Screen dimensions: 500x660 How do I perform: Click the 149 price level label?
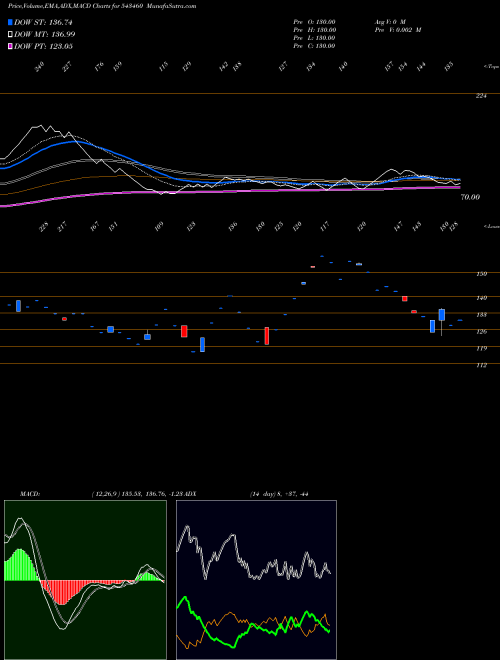[481, 298]
